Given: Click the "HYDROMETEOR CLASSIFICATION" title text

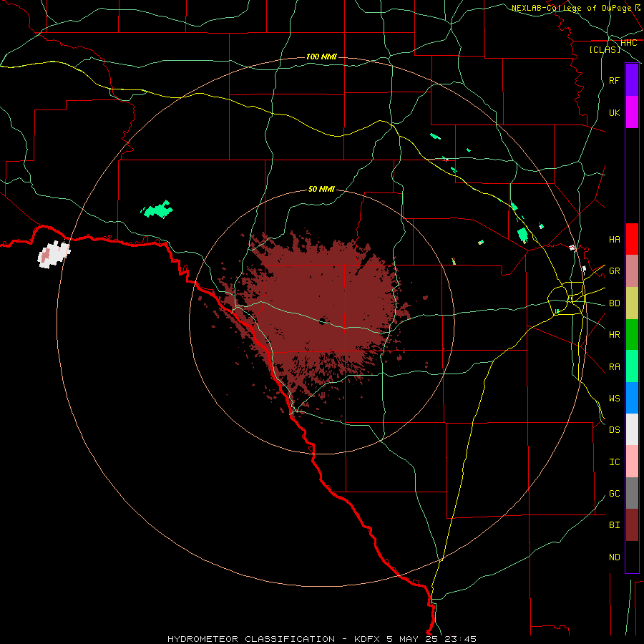Looking at the screenshot, I should (251, 639).
